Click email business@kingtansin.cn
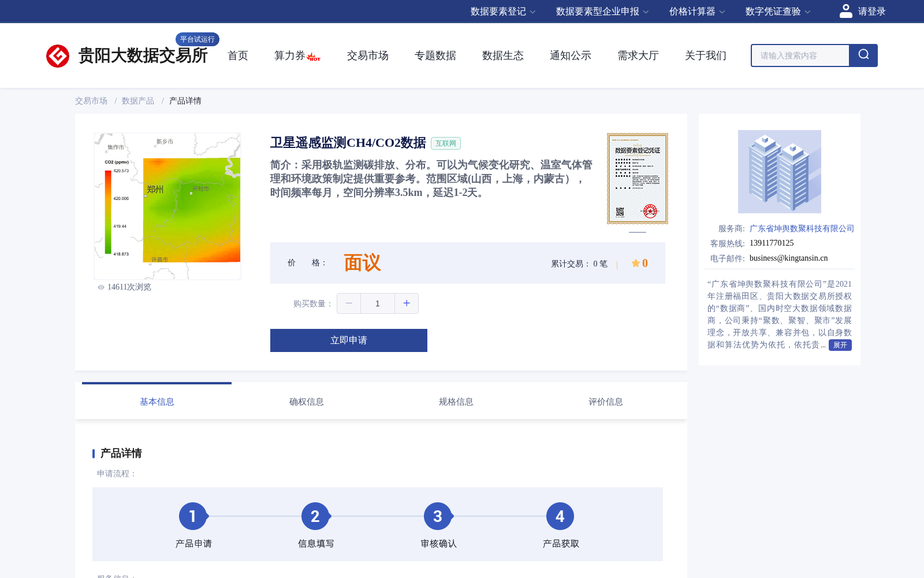Viewport: 924px width, 578px height. (789, 258)
